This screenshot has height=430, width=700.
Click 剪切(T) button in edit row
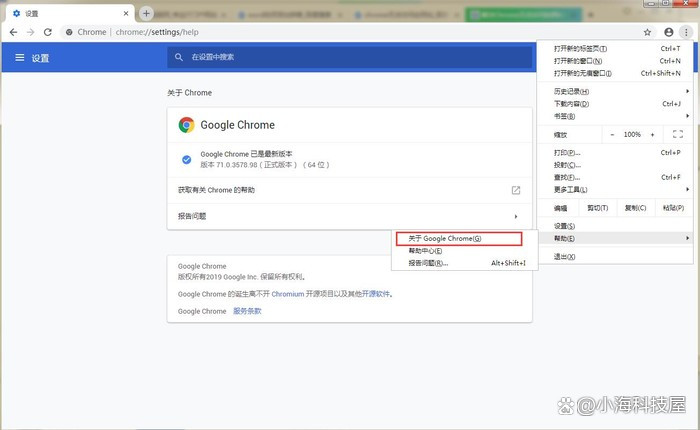click(597, 208)
